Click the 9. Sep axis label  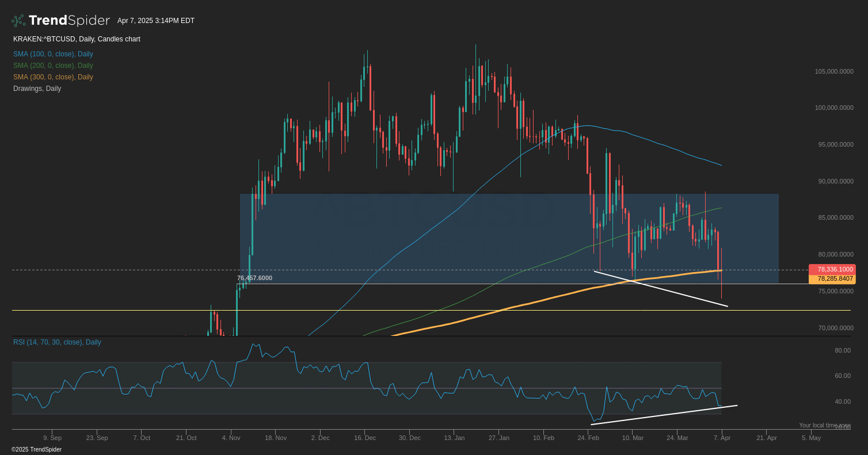point(52,438)
